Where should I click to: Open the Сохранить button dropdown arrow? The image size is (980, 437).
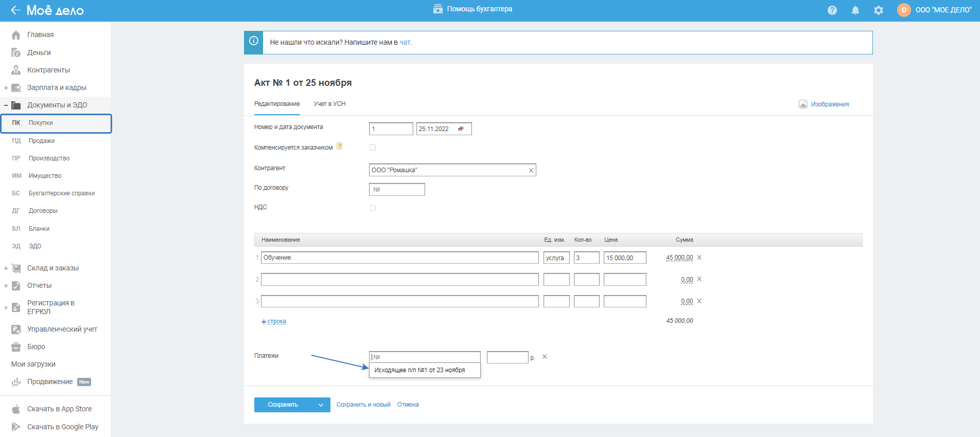tap(321, 405)
